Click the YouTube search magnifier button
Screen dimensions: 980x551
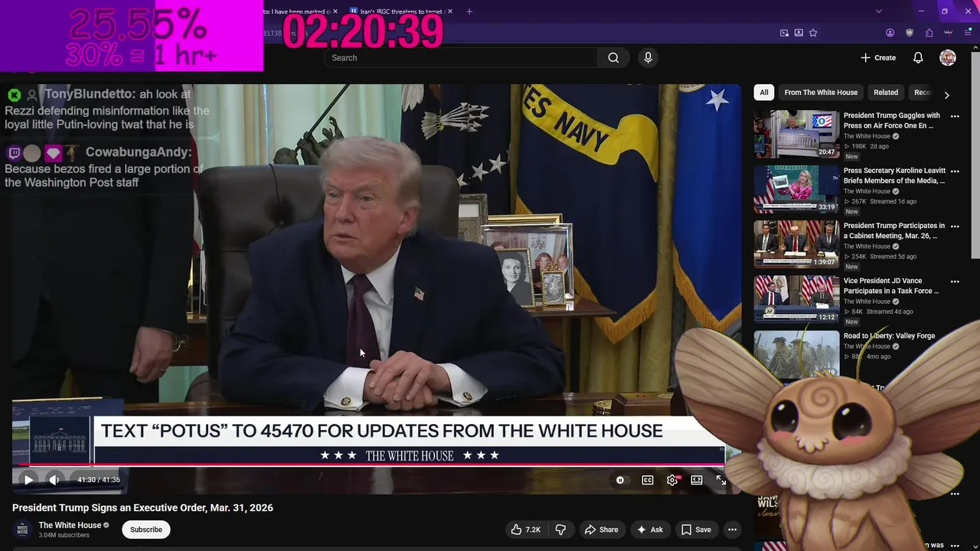[613, 57]
